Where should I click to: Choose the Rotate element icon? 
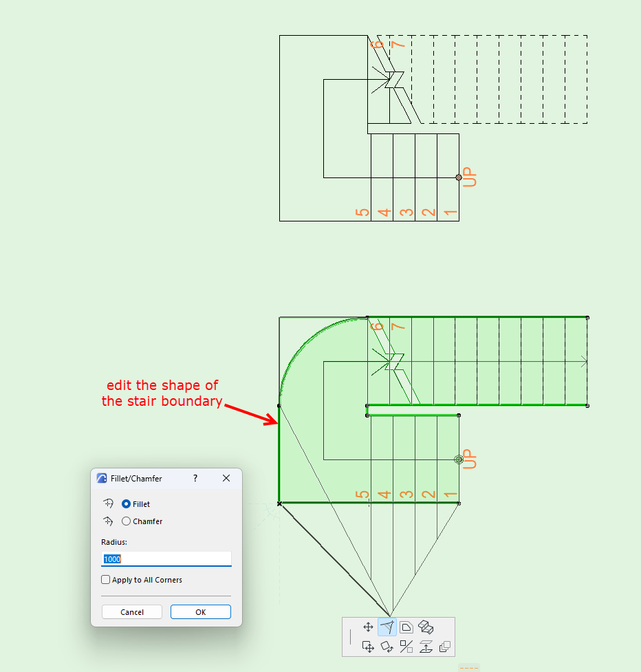click(387, 647)
